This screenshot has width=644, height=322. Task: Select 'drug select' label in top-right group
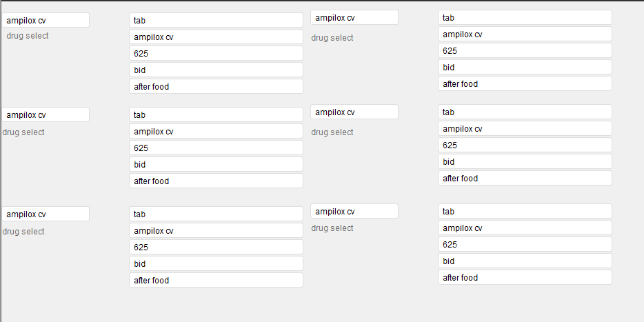(x=332, y=38)
